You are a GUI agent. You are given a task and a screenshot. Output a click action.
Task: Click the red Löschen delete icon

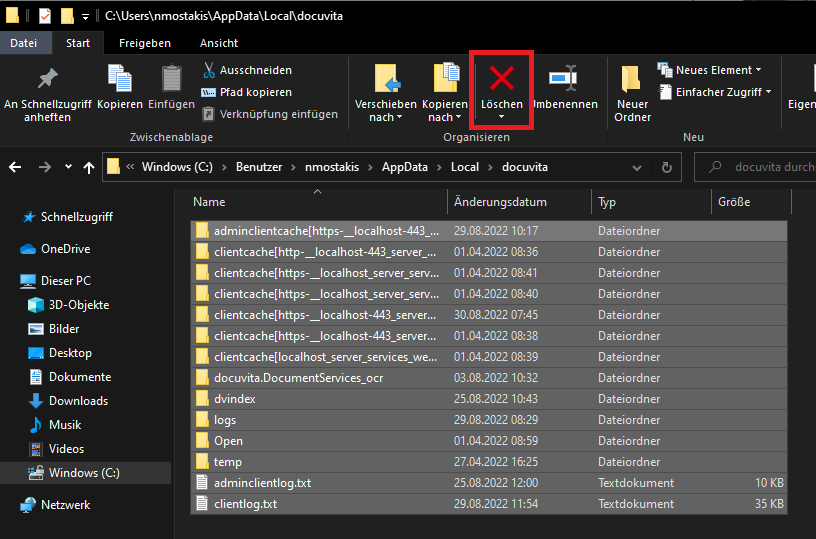click(x=501, y=78)
